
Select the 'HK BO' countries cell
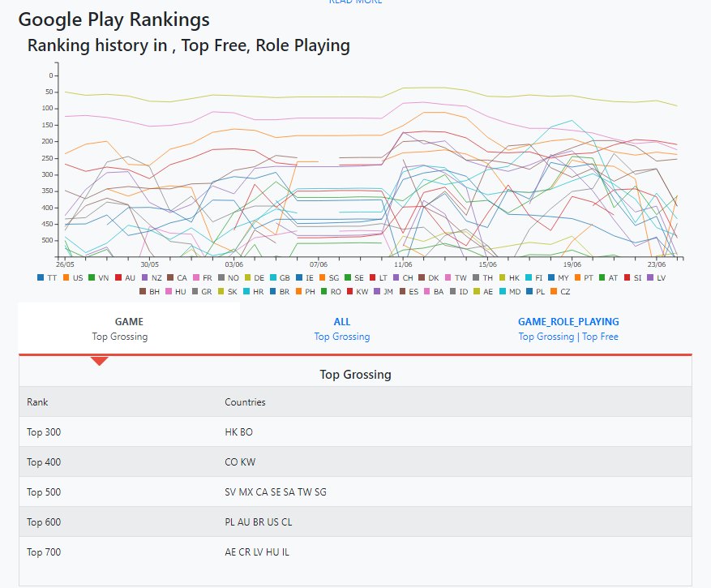pyautogui.click(x=238, y=432)
